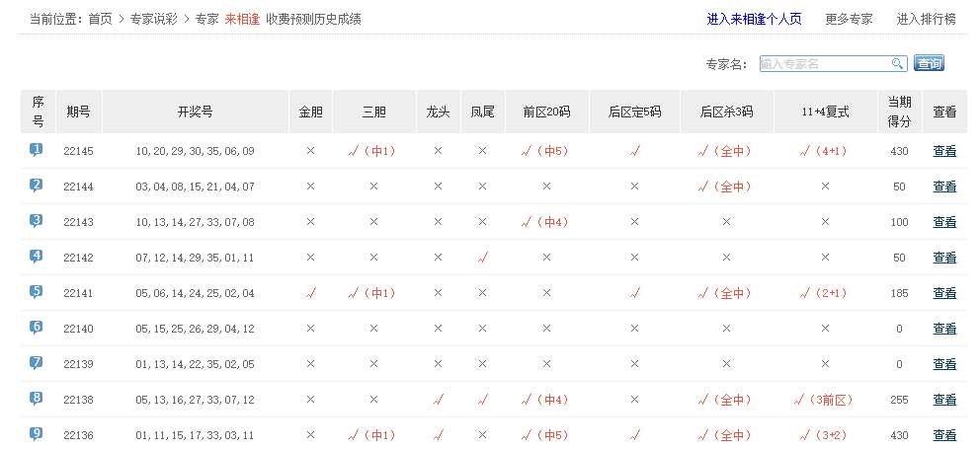Screen dimensions: 980x449
Task: Open 进入来相逢个人页 link
Action: click(755, 19)
